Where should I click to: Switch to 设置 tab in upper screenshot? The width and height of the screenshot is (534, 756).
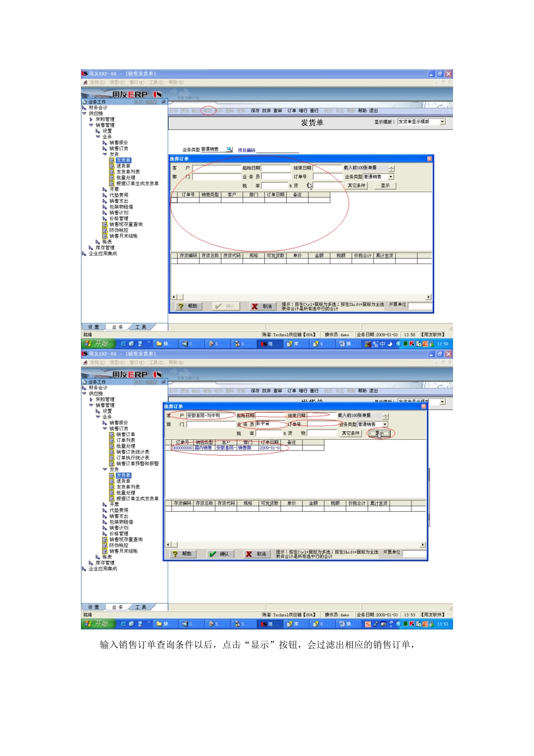(93, 327)
